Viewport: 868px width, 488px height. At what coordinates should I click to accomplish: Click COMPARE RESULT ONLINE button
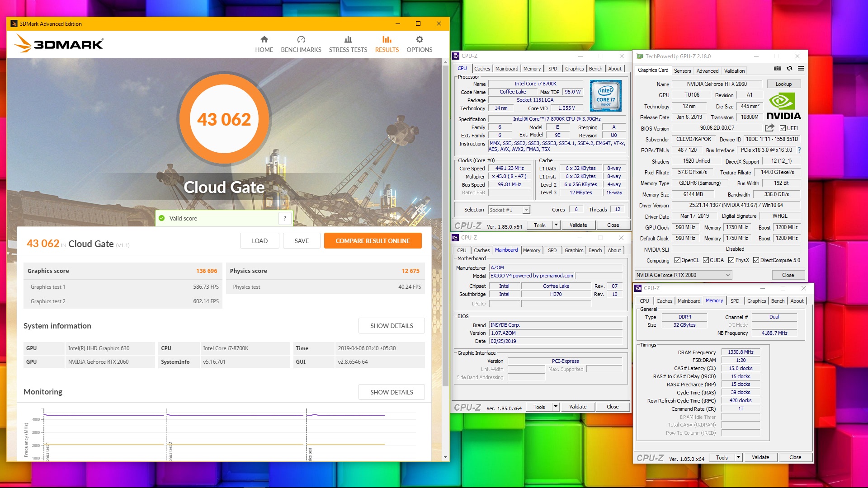(373, 241)
